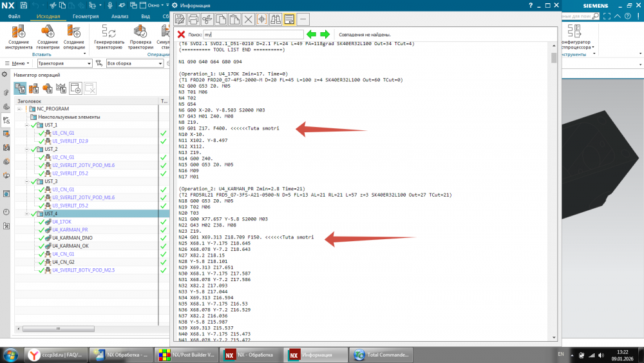Click Генерировать траекторию icon
Viewport: 644px width, 363px height.
pos(109,32)
